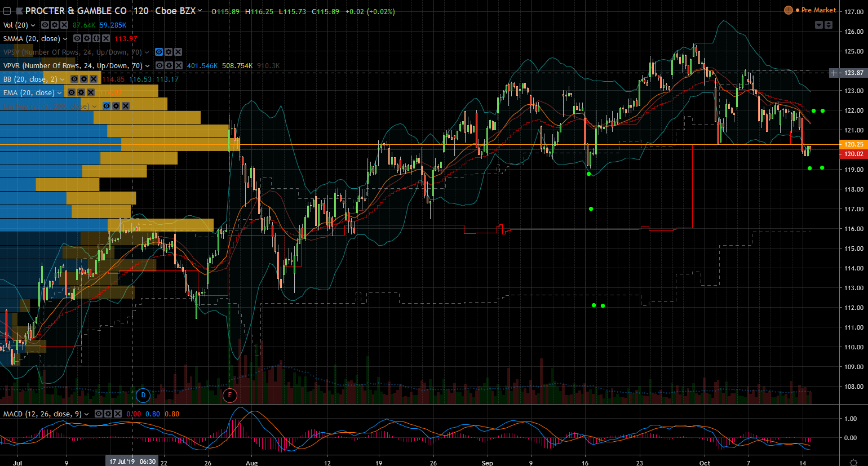
Task: Click the blue D dividend marker
Action: [143, 395]
